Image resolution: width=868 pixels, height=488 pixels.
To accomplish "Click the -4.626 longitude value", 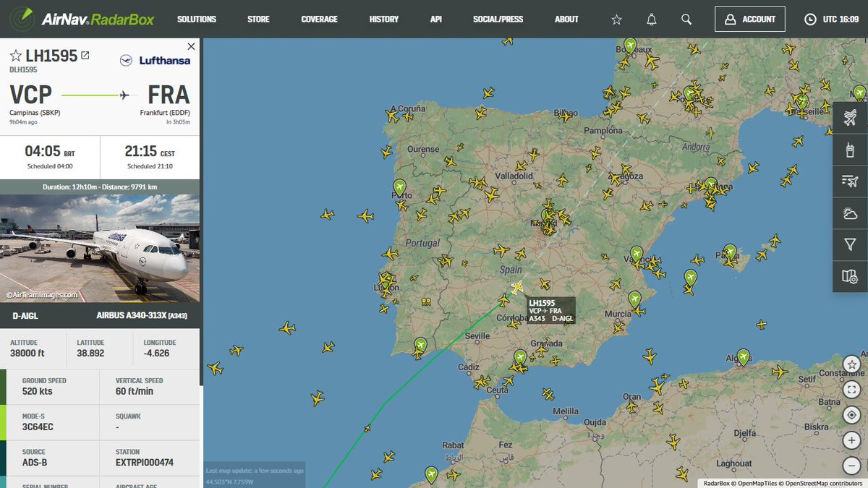I will tap(156, 354).
